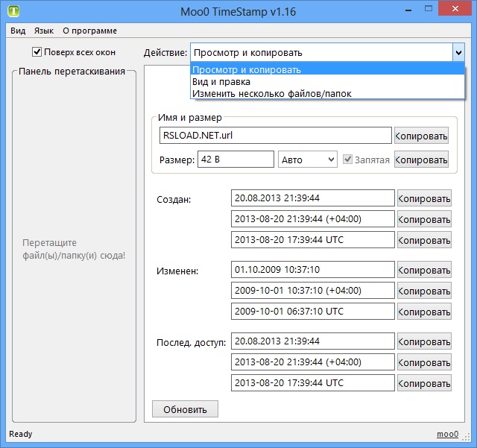Screen dimensions: 477x448
Task: Click created field 2013-08-20 21:39:44 (+04:00)
Action: click(x=313, y=219)
